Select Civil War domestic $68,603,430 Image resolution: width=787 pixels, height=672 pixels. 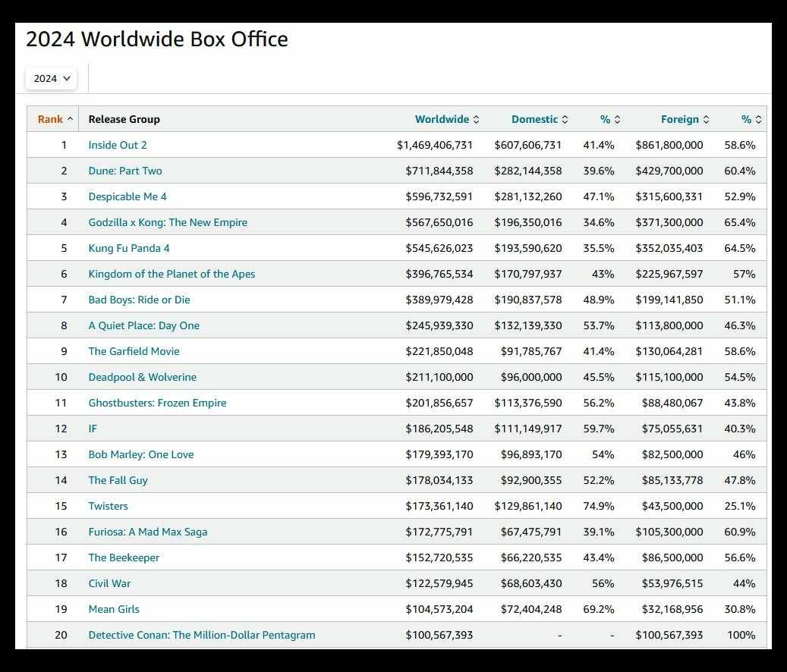tap(531, 583)
